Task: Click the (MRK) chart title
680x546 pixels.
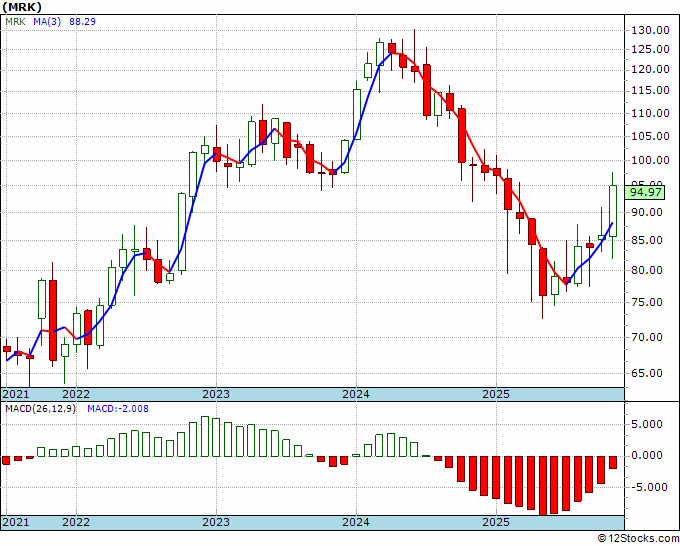Action: 22,7
